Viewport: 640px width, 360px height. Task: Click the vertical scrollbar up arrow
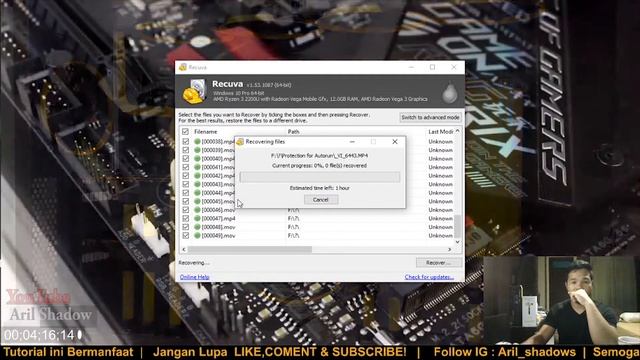point(458,131)
